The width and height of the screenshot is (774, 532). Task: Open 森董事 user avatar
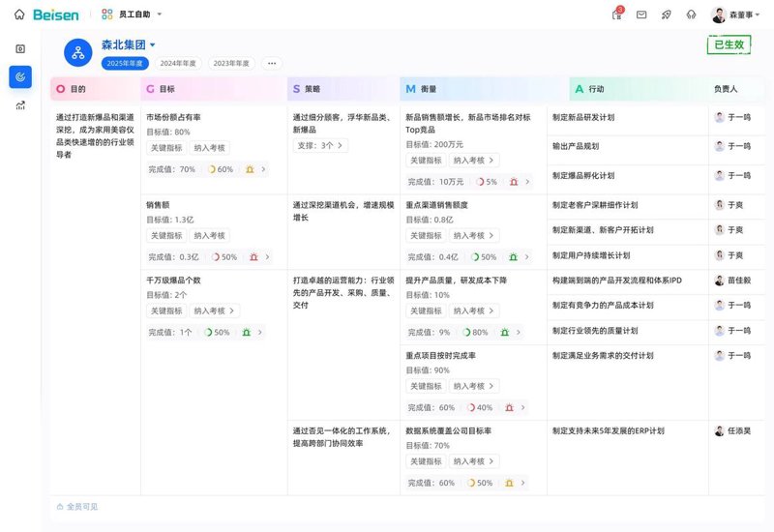(x=719, y=15)
